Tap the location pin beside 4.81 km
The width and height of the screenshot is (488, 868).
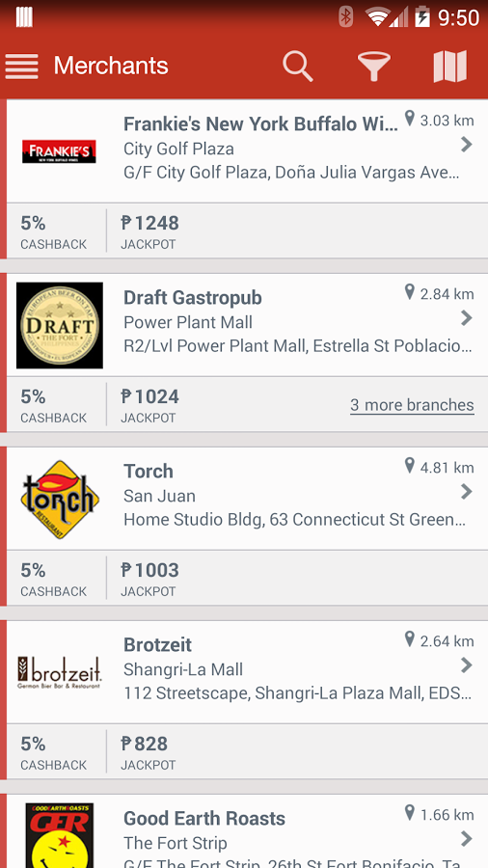point(410,466)
